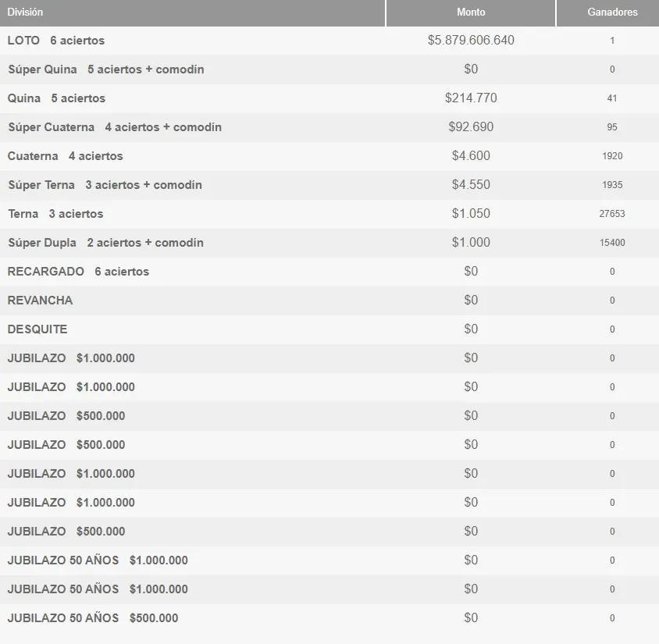The image size is (659, 644).
Task: Click the Terna winner count 27653
Action: pyautogui.click(x=612, y=213)
